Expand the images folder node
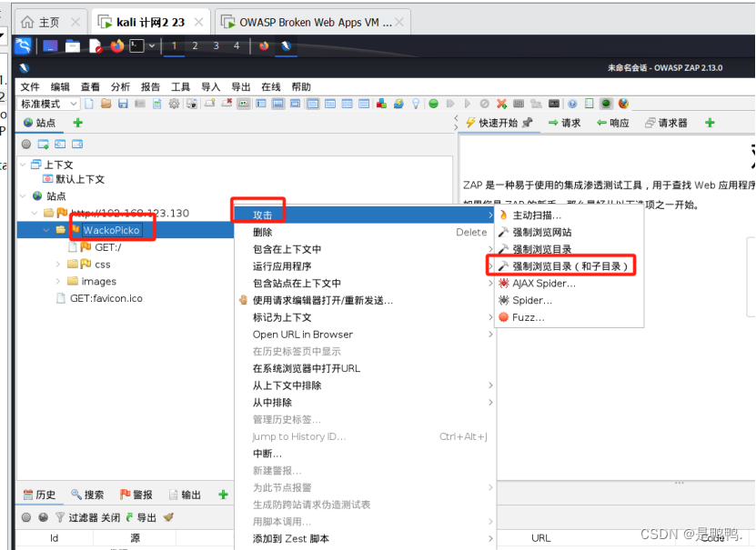This screenshot has height=550, width=756. [x=58, y=281]
